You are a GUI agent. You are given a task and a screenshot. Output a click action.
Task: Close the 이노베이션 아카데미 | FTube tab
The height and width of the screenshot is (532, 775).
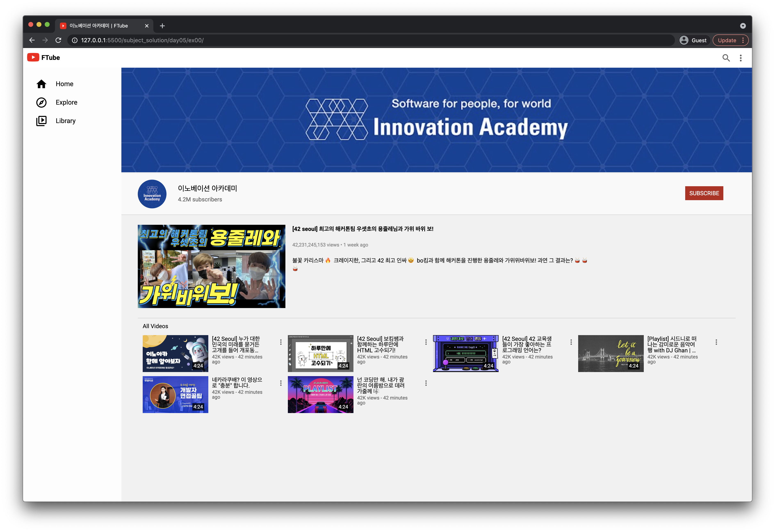tap(146, 26)
